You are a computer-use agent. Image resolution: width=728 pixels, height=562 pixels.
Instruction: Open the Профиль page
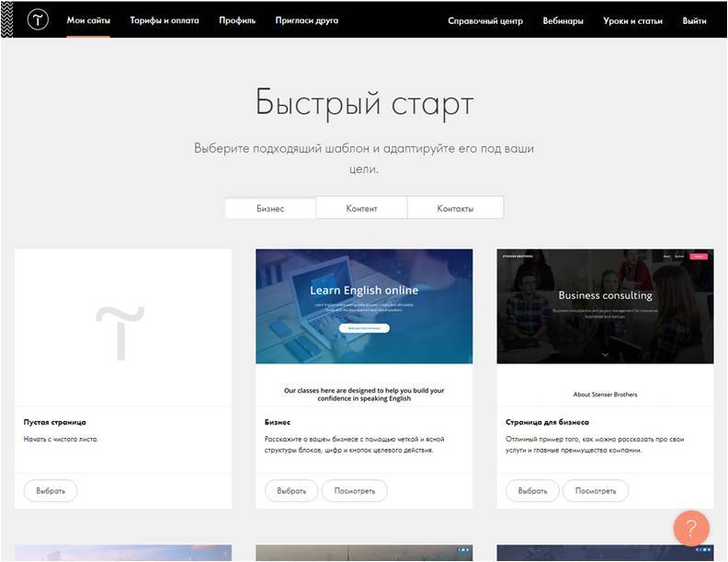point(237,20)
